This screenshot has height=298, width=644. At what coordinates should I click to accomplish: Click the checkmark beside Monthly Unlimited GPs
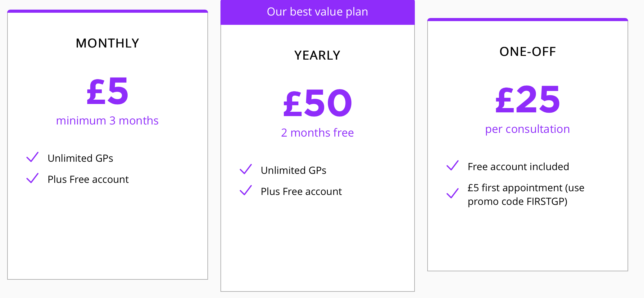coord(32,157)
